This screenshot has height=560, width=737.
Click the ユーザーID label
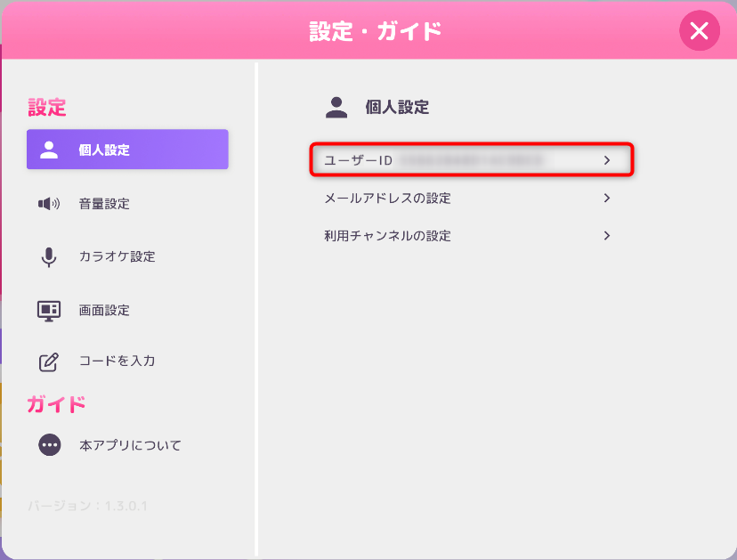tap(359, 160)
